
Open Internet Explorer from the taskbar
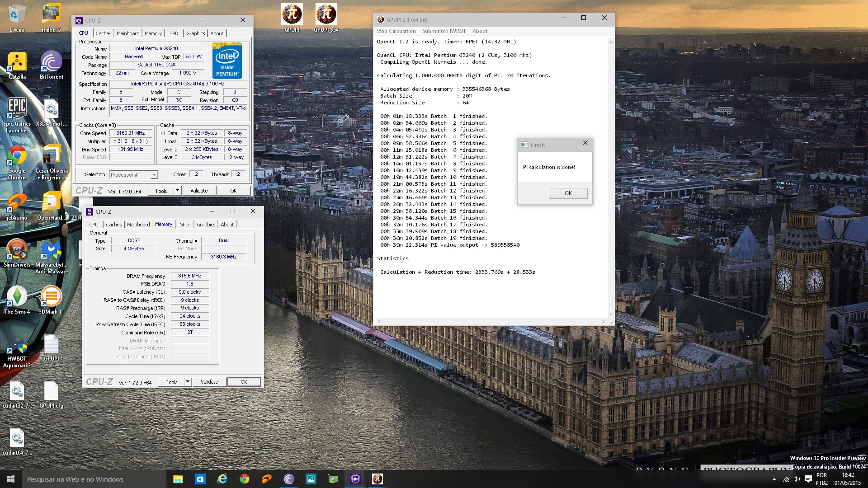click(x=222, y=479)
